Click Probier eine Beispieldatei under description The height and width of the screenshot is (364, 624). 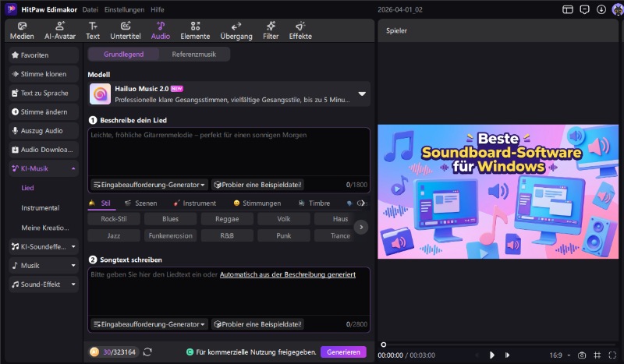[258, 185]
